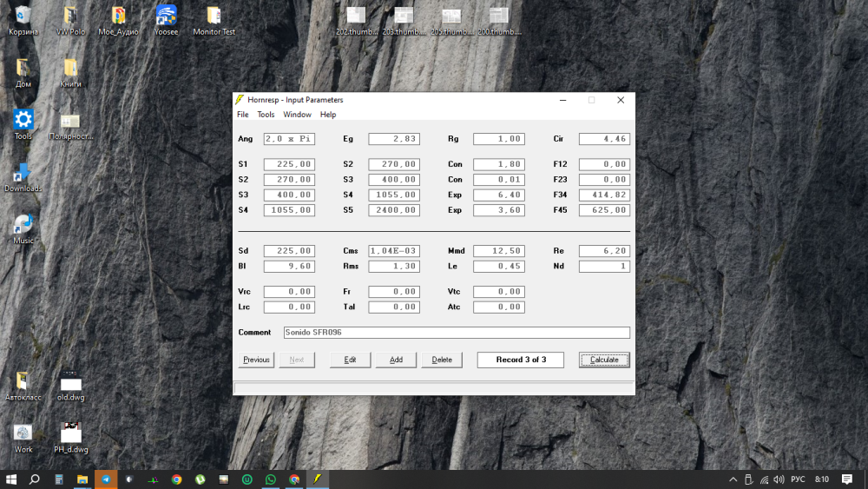This screenshot has height=489, width=868.
Task: Select the 200.thumb desktop file
Action: [499, 21]
